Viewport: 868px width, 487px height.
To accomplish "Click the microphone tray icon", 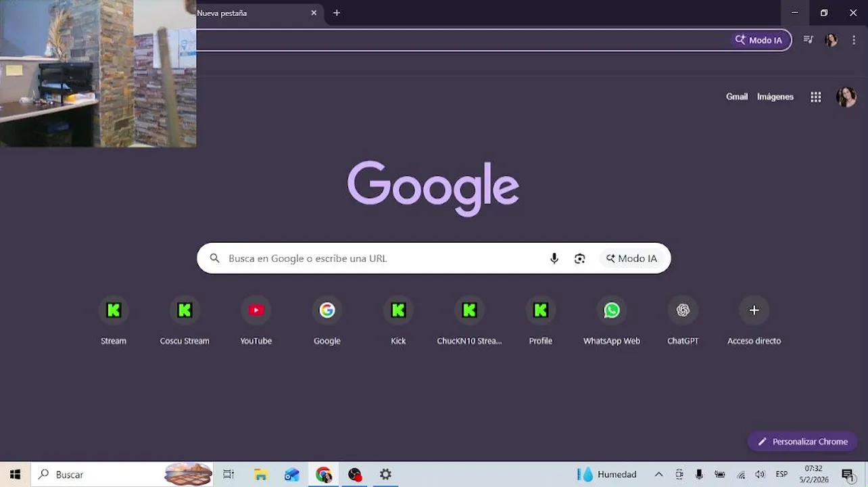I will tap(700, 474).
